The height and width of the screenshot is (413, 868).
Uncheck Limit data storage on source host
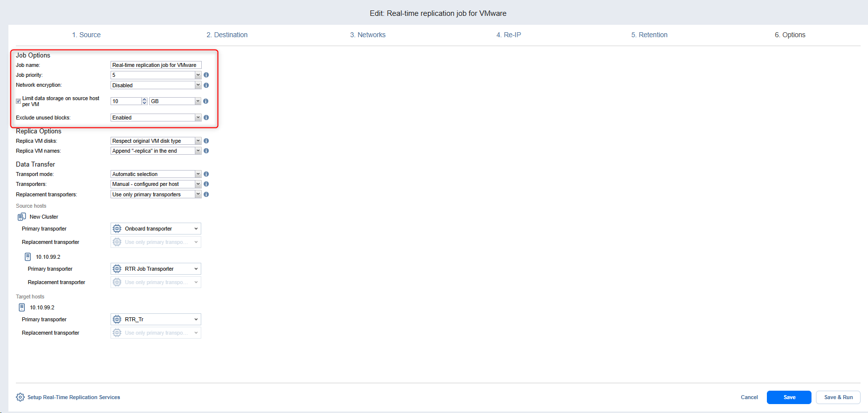(18, 101)
